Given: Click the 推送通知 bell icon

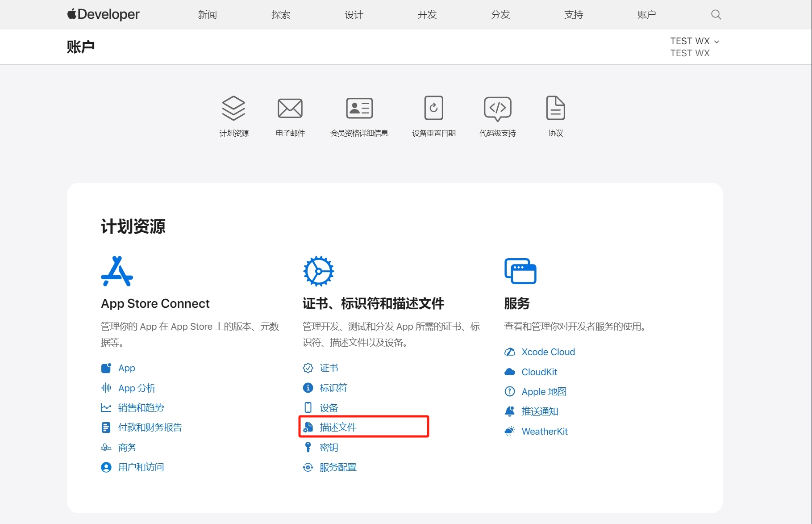Looking at the screenshot, I should click(x=510, y=411).
